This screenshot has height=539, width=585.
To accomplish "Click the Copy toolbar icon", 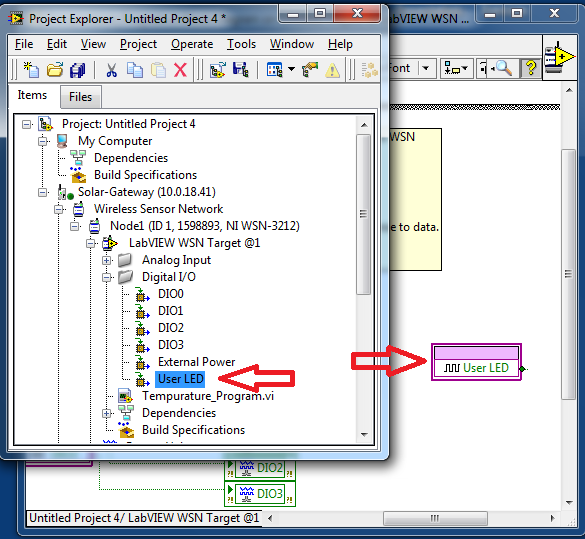I will click(x=135, y=70).
